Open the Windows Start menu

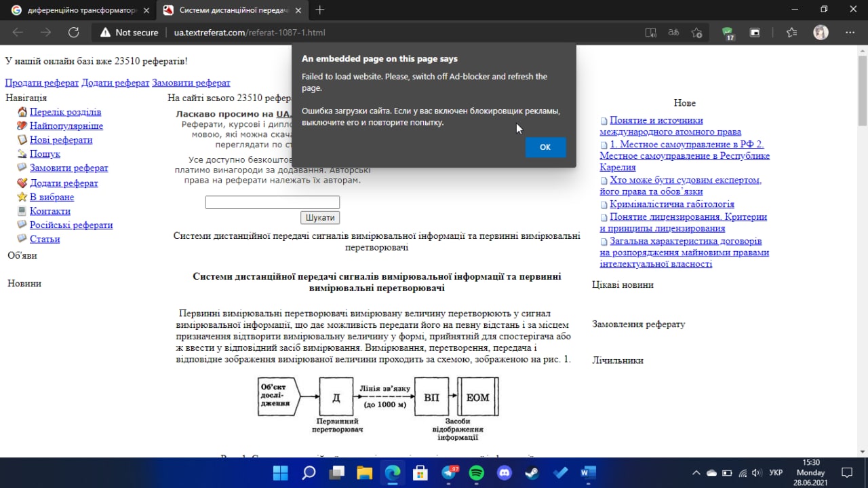click(x=281, y=473)
